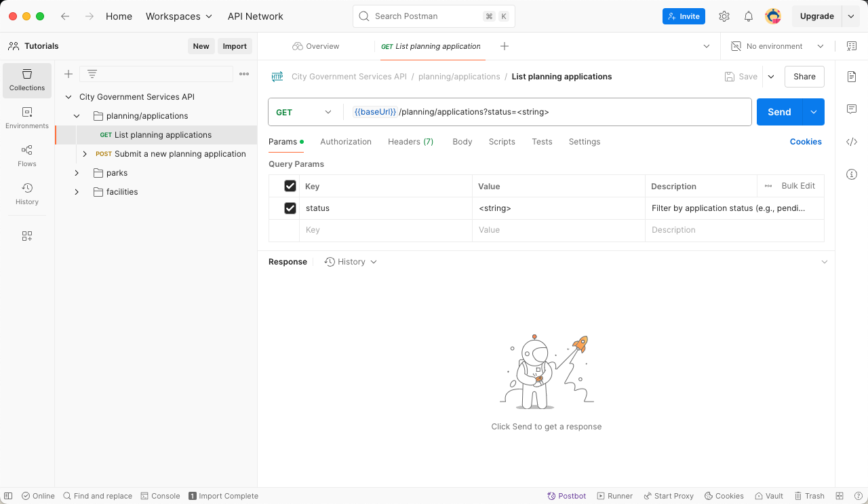This screenshot has height=504, width=868.
Task: Switch to the Settings tab
Action: (x=585, y=142)
